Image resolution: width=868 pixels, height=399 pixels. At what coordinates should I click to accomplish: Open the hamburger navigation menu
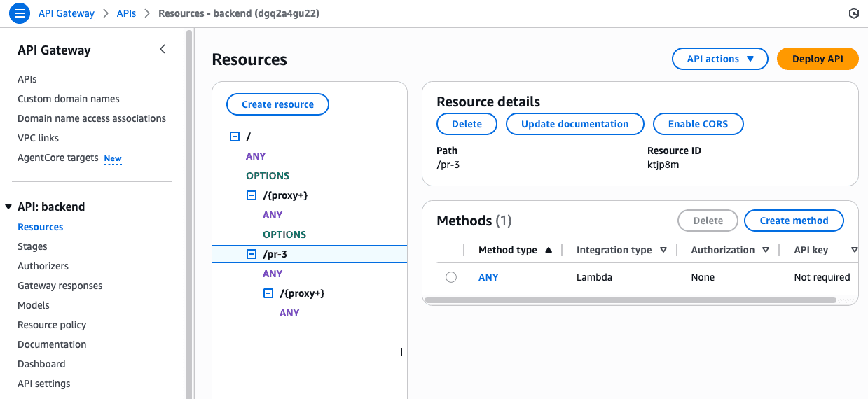pyautogui.click(x=20, y=13)
